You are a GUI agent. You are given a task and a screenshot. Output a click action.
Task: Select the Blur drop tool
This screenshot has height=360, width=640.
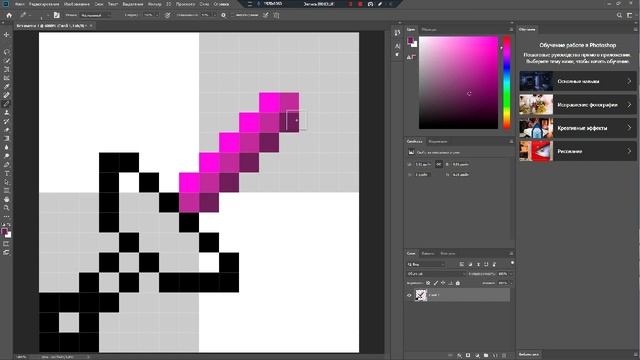[7, 147]
